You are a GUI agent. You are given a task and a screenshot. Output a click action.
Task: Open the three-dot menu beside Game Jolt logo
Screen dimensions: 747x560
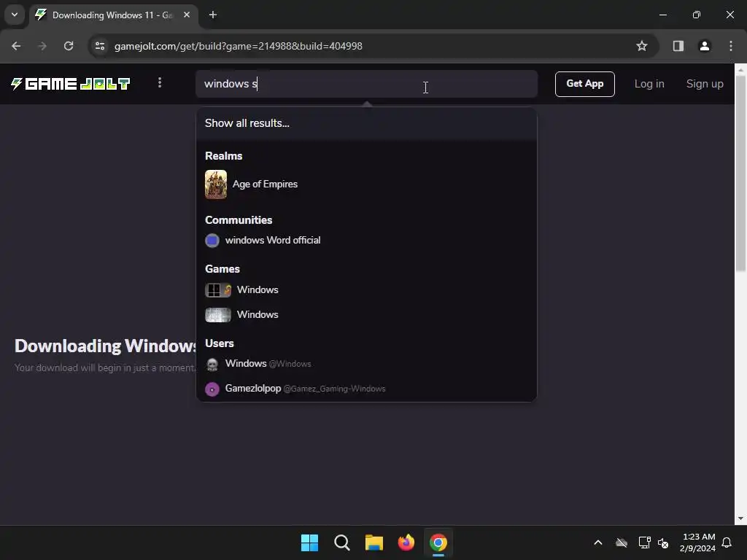160,83
